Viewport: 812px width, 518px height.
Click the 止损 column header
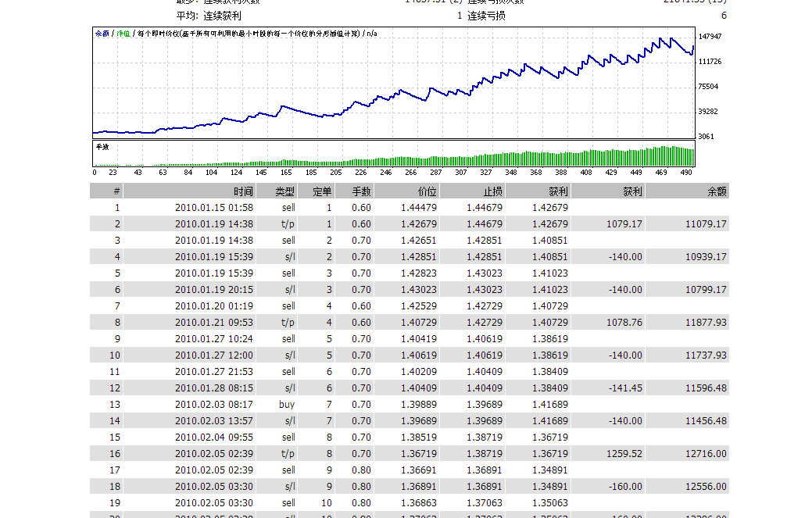(492, 191)
